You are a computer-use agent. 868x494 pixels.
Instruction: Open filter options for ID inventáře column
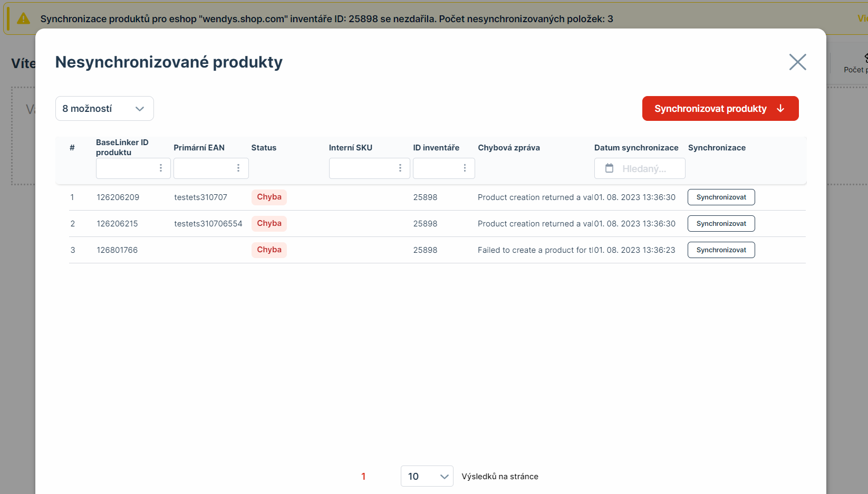[465, 168]
